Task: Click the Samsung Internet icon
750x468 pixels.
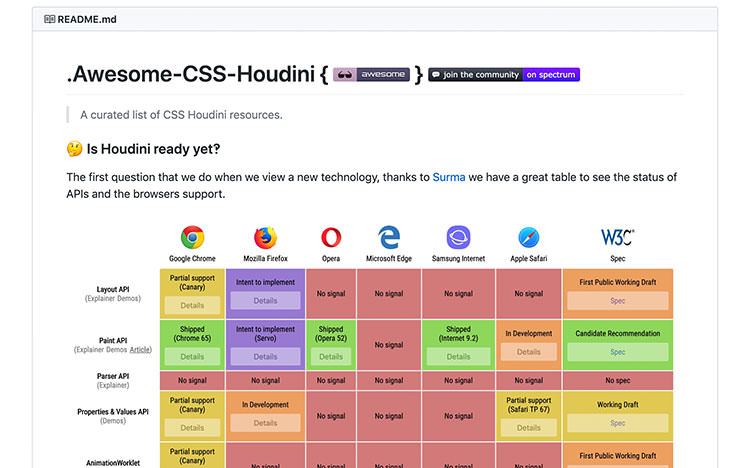Action: pyautogui.click(x=458, y=238)
